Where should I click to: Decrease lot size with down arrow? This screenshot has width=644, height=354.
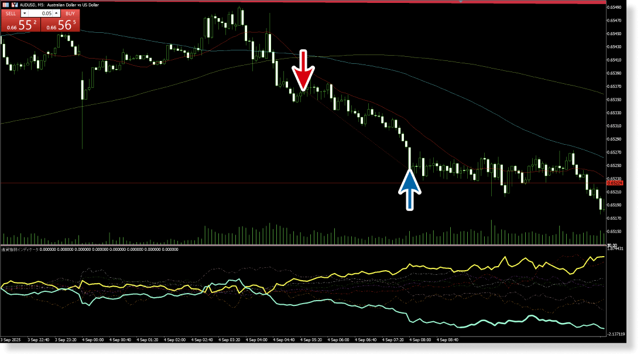point(25,13)
